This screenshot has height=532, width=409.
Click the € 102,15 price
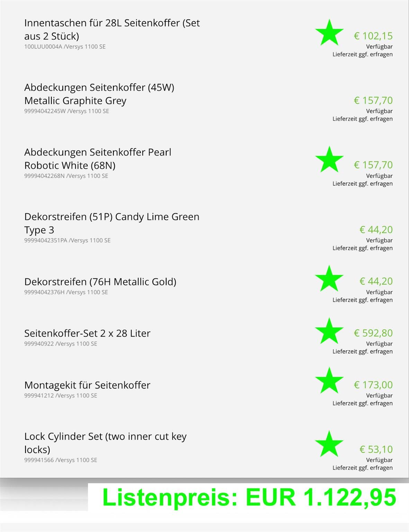(x=373, y=36)
